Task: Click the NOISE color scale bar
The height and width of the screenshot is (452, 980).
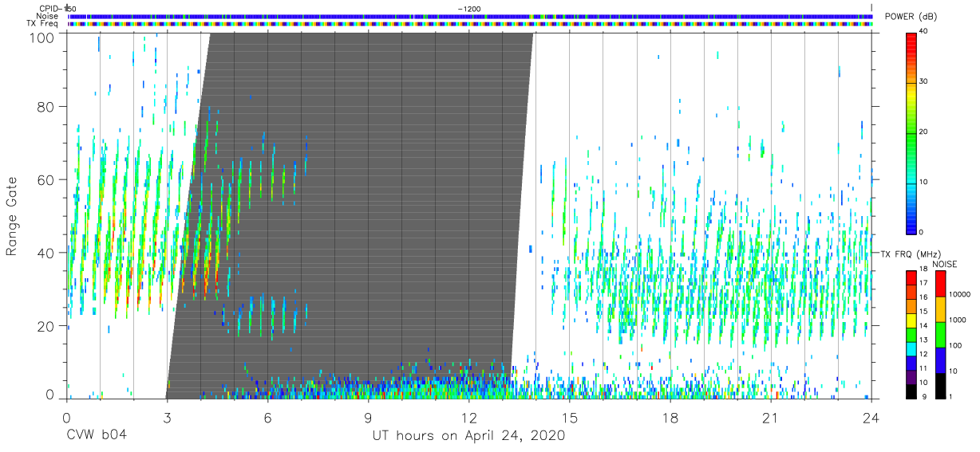Action: (x=941, y=333)
